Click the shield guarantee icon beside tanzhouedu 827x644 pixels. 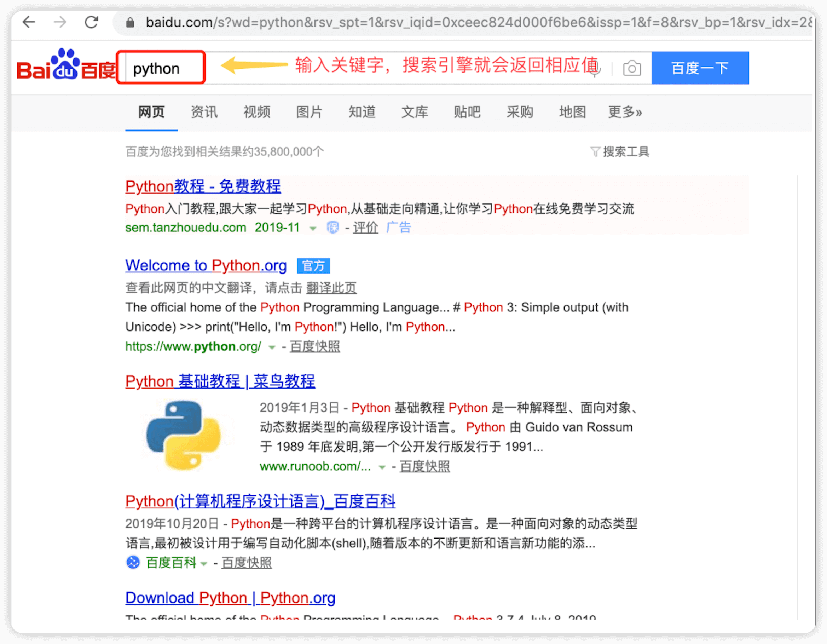coord(333,228)
